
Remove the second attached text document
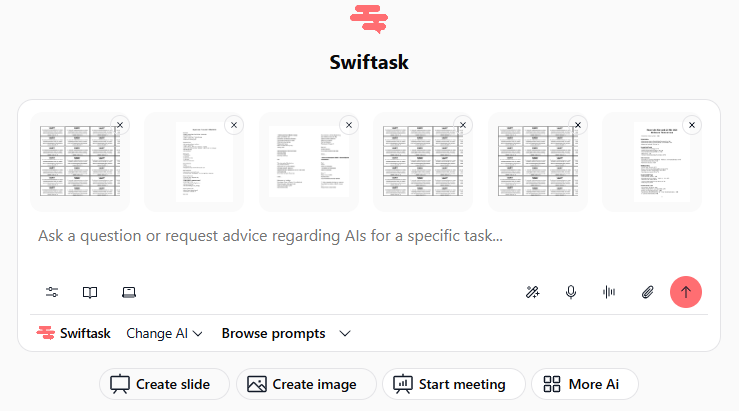tap(234, 125)
